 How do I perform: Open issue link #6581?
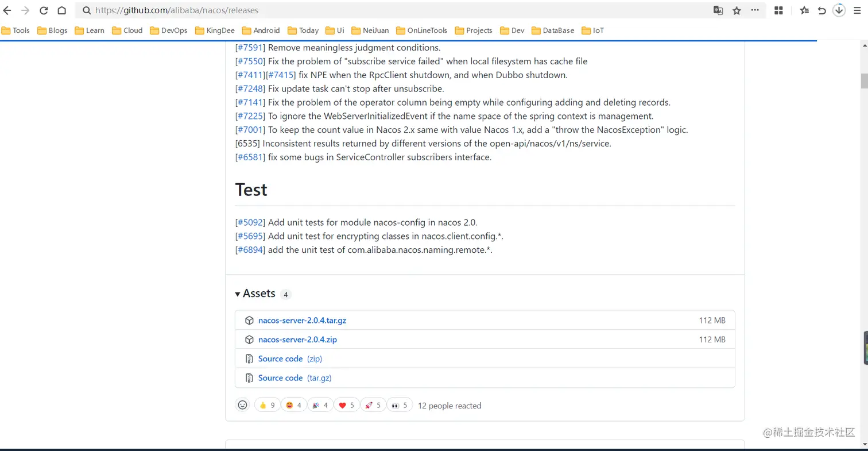pyautogui.click(x=250, y=157)
